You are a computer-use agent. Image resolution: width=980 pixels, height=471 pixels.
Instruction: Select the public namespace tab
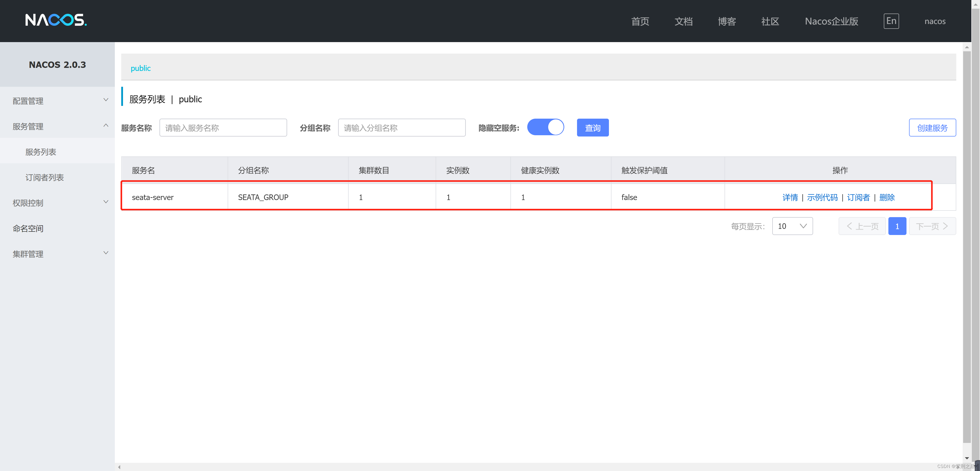[x=140, y=68]
